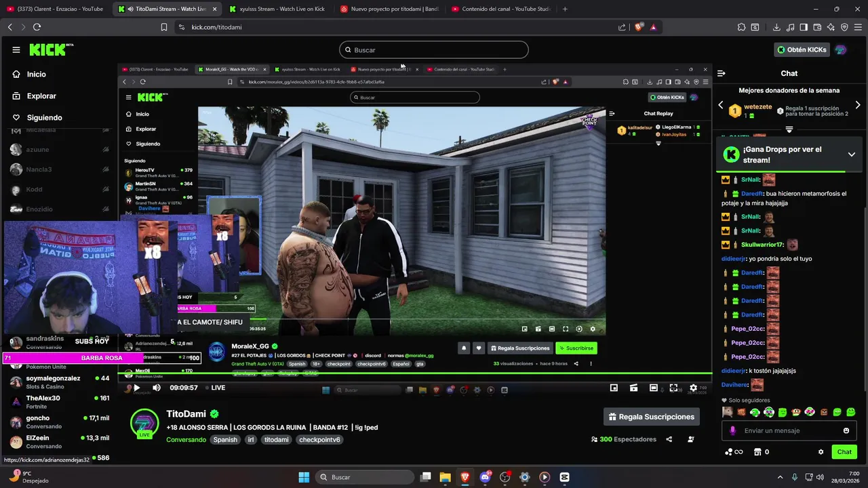The width and height of the screenshot is (868, 488).
Task: Show previous top donor arrow
Action: [721, 105]
